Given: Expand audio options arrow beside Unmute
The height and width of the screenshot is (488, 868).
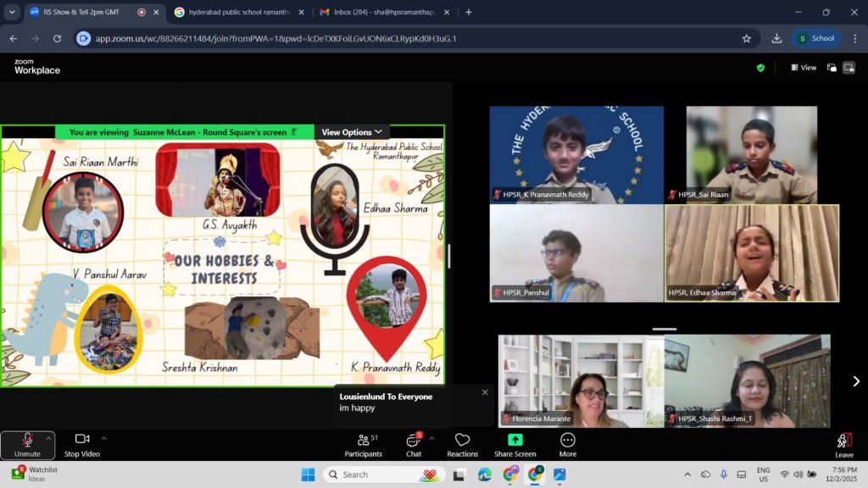Looking at the screenshot, I should (48, 438).
